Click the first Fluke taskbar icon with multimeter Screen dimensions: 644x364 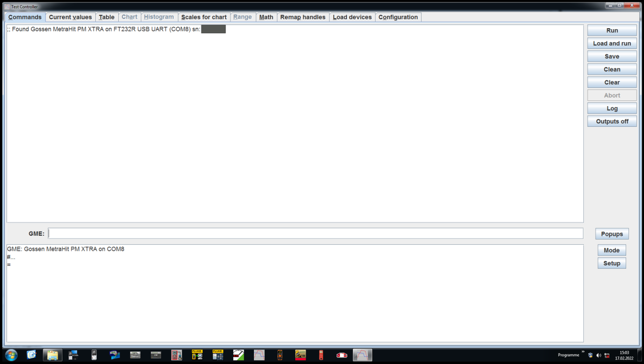click(x=197, y=355)
